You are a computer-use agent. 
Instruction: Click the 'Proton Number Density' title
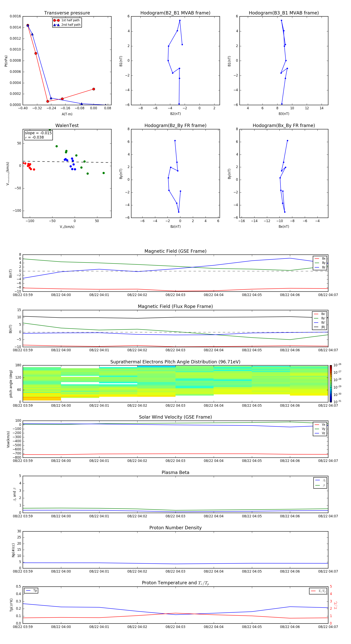click(175, 528)
